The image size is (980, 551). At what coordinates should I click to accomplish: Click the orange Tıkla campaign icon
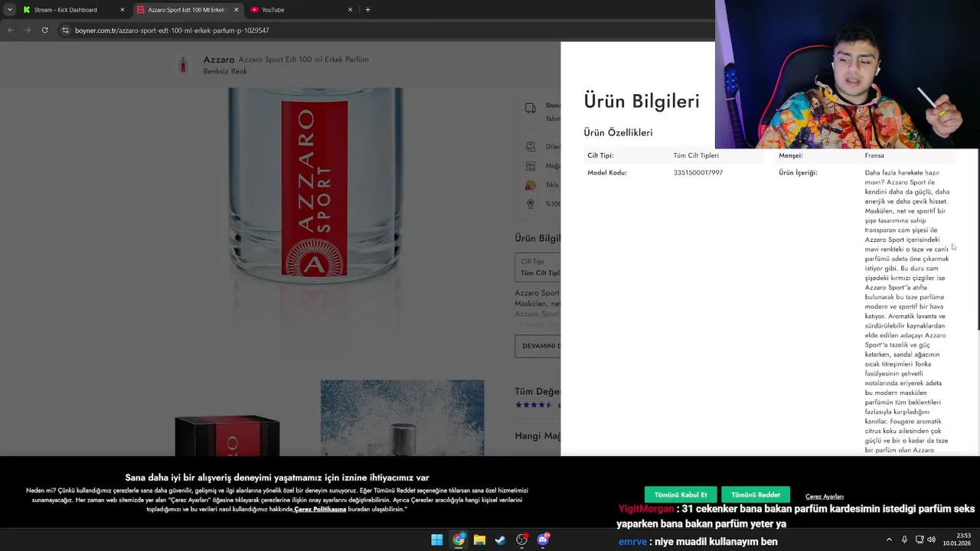coord(531,185)
